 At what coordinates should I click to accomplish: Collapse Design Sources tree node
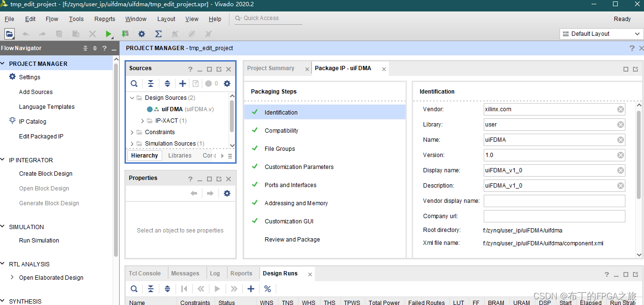(132, 98)
